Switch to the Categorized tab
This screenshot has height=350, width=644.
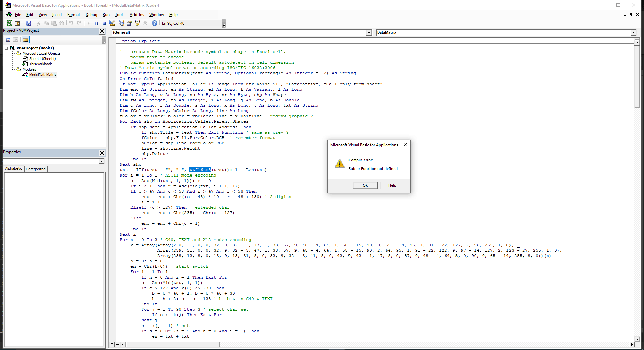[36, 169]
